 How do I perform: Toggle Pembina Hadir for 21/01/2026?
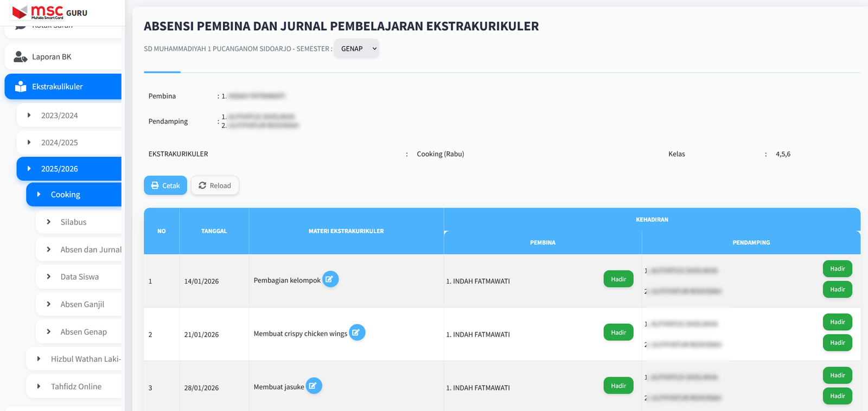618,332
